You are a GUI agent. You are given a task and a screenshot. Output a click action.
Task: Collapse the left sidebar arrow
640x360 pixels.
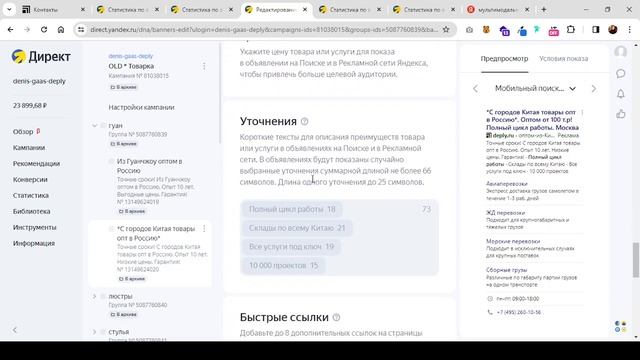click(x=15, y=330)
